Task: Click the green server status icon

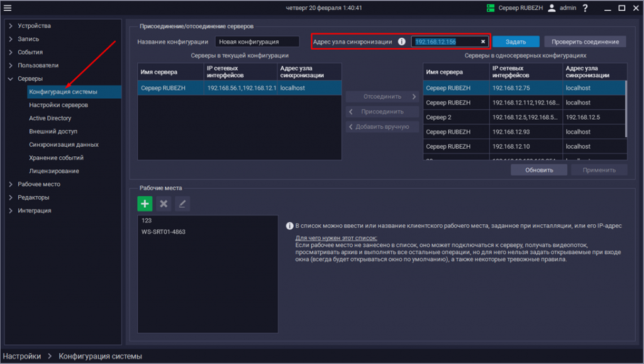Action: pyautogui.click(x=491, y=8)
